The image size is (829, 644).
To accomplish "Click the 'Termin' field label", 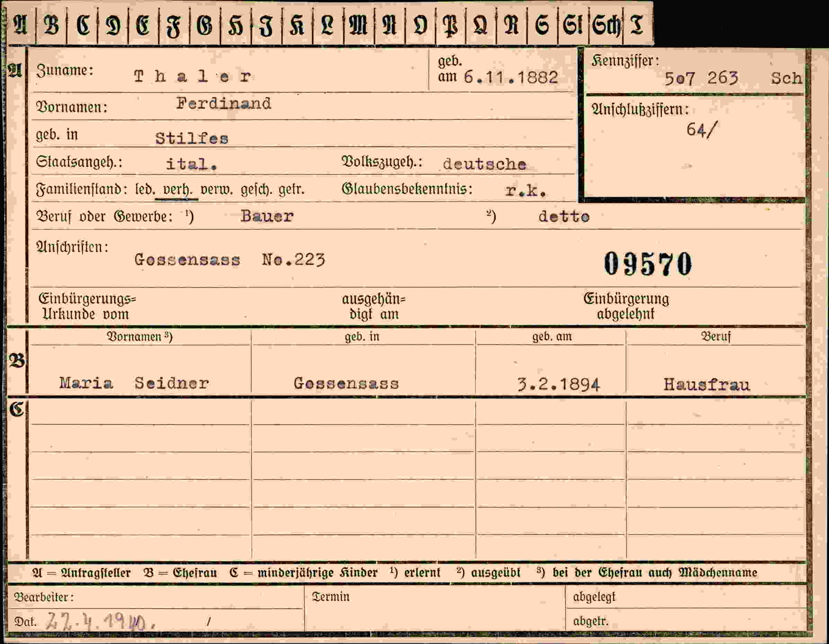I will 331,597.
